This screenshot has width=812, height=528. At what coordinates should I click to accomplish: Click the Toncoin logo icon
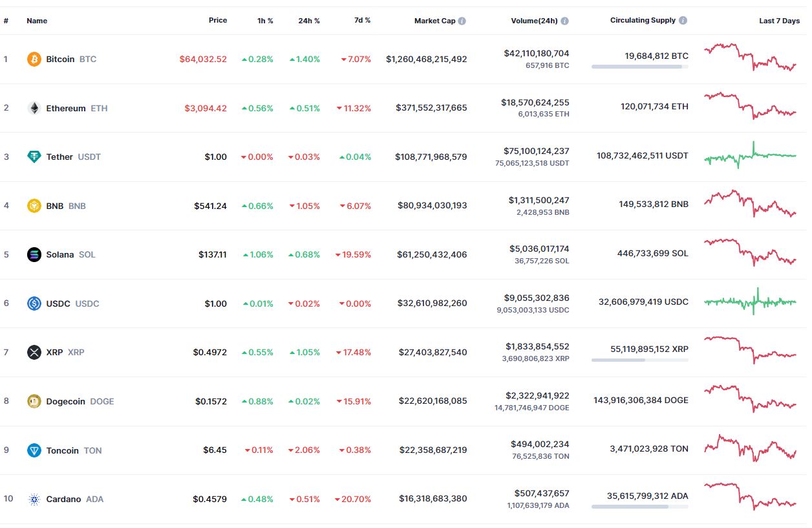34,450
